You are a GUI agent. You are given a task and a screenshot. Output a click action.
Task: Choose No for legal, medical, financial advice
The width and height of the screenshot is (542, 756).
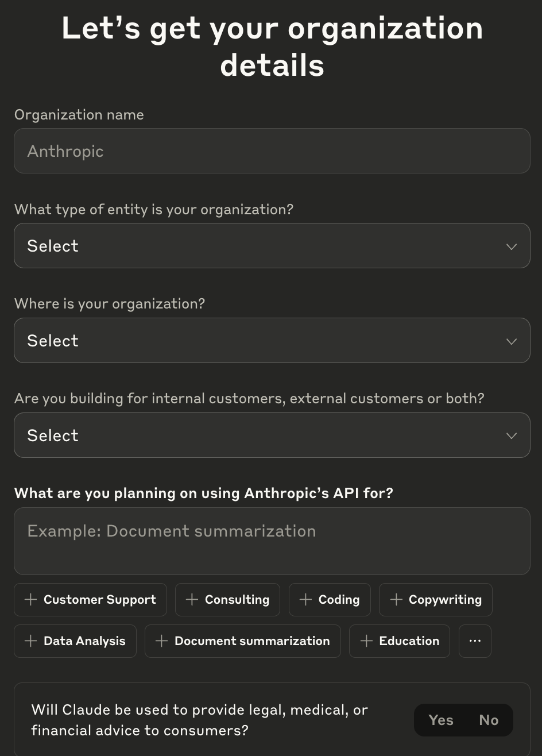tap(489, 720)
